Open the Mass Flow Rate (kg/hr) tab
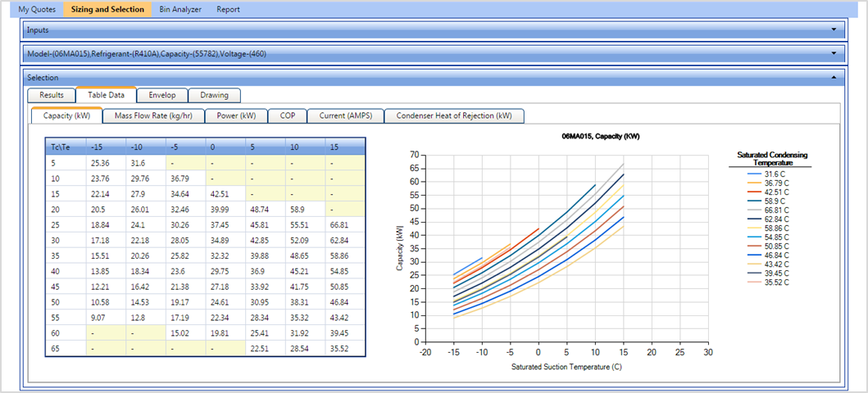Screen dimensions: 868x393 tap(153, 116)
